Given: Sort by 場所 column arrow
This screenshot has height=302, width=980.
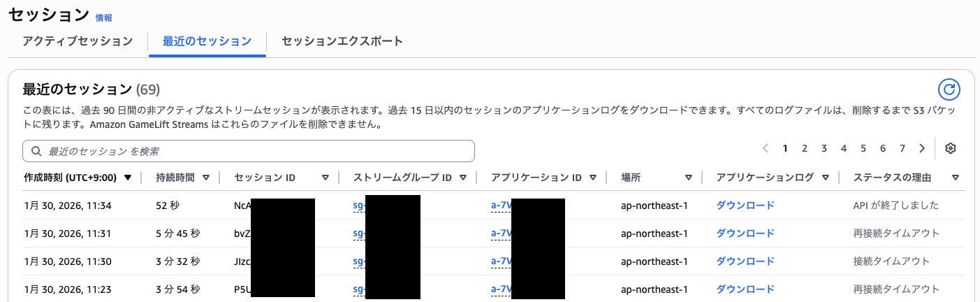Looking at the screenshot, I should 689,178.
